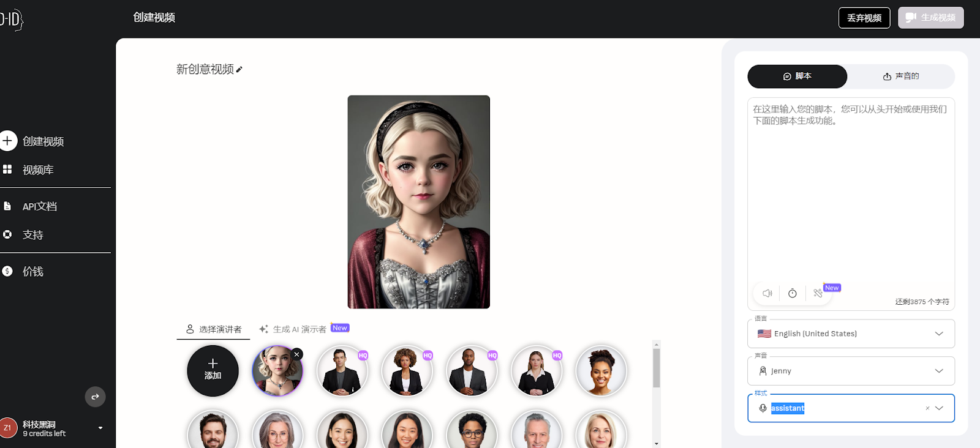Open 支持 in the sidebar
980x448 pixels.
coord(32,234)
